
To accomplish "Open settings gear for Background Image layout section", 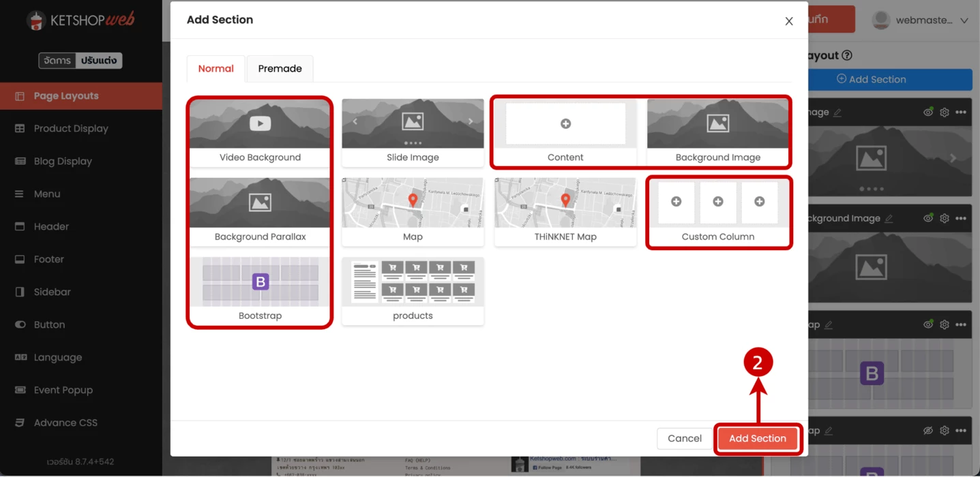I will [945, 219].
